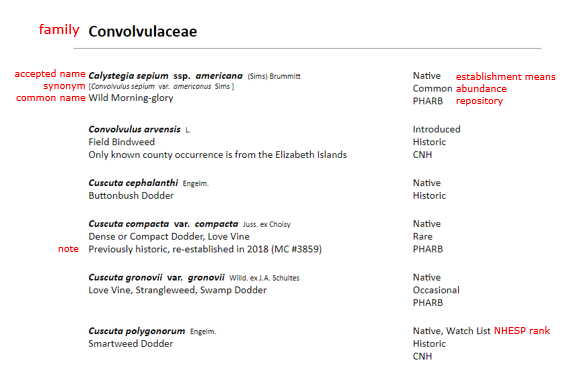Select Cuscuta gronovii var. gronovii name
This screenshot has height=375, width=587.
pos(156,278)
